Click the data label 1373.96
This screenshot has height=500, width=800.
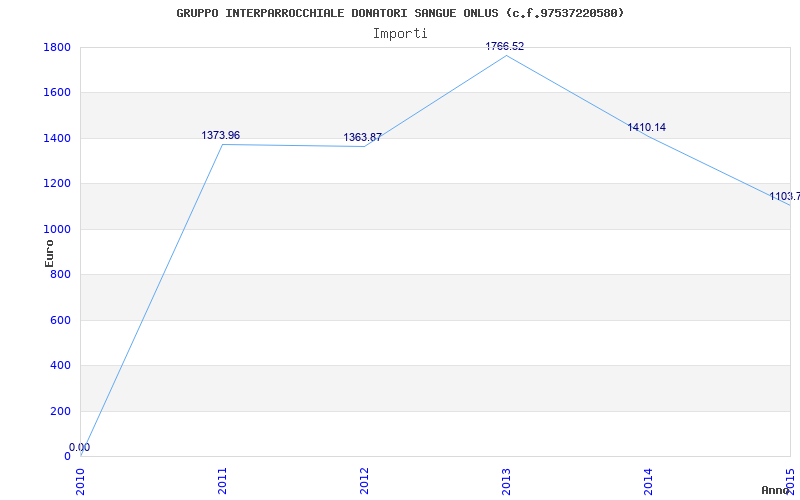[220, 135]
